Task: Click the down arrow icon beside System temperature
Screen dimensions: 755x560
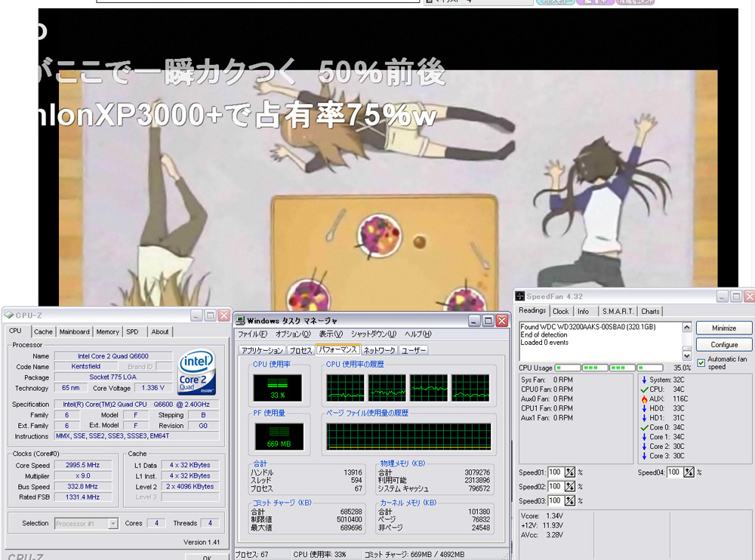Action: 644,380
